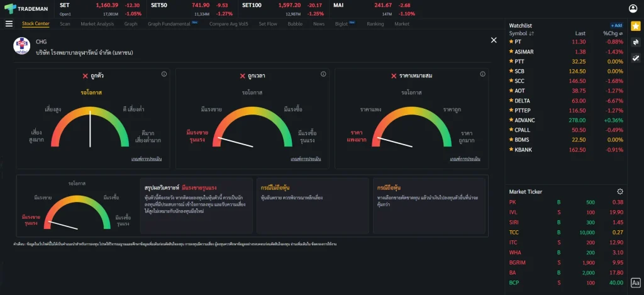Viewport: 644px width, 295px height.
Task: Click info icon on ถูกเวลา card
Action: (323, 74)
